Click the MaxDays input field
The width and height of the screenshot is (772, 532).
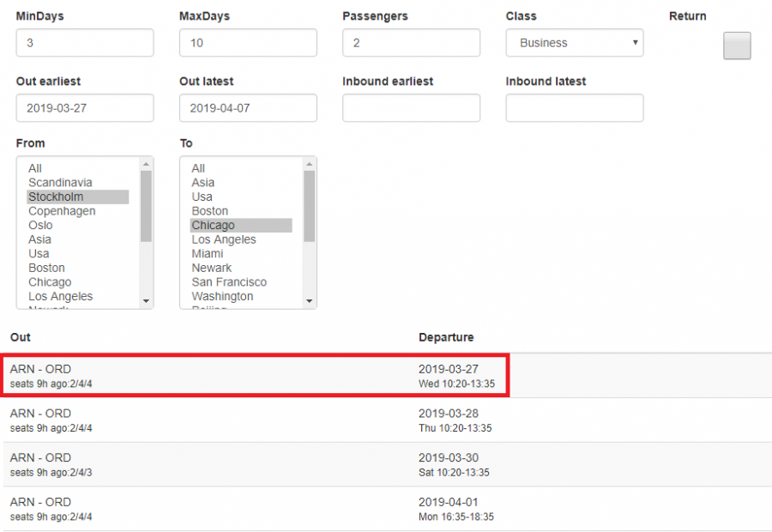[x=248, y=43]
